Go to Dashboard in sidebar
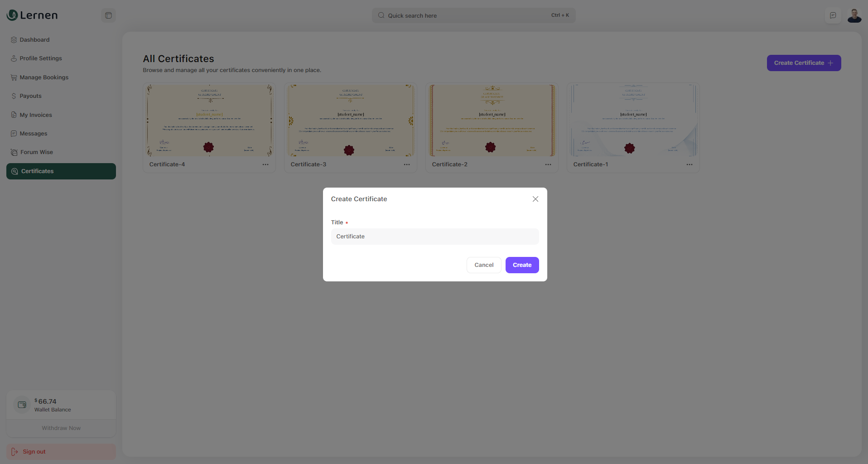This screenshot has width=868, height=464. pyautogui.click(x=34, y=40)
